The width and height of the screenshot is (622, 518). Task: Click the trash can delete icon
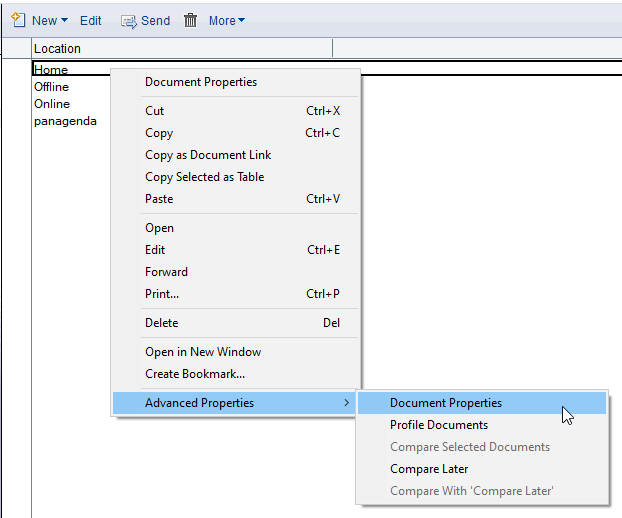tap(190, 20)
